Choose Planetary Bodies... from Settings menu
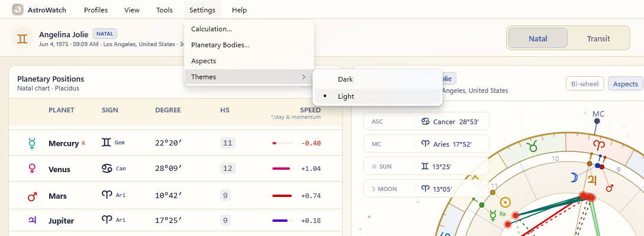The image size is (644, 236). [x=249, y=45]
